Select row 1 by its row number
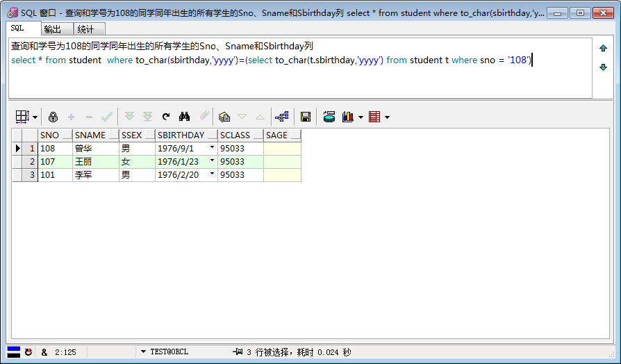 click(x=30, y=149)
